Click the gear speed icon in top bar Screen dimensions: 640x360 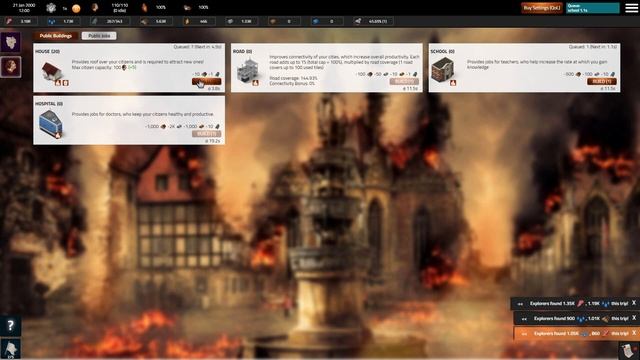pos(51,7)
